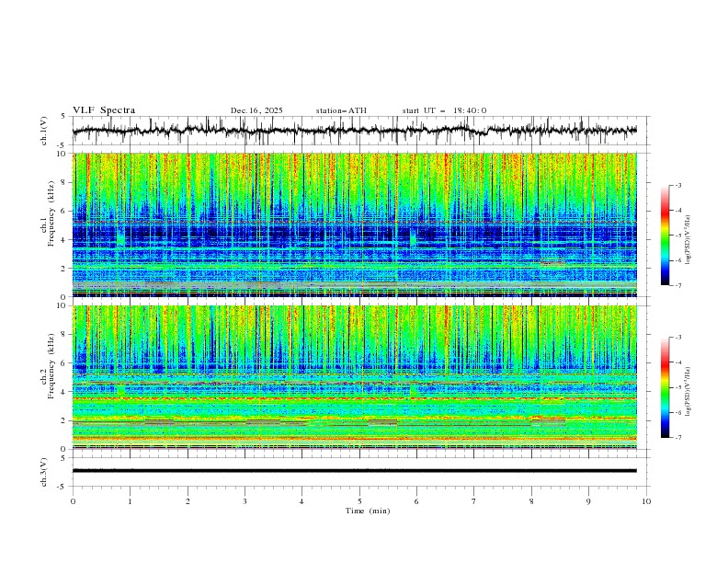The width and height of the screenshot is (728, 563).
Task: Click the "station=ATH" header label
Action: pos(341,110)
